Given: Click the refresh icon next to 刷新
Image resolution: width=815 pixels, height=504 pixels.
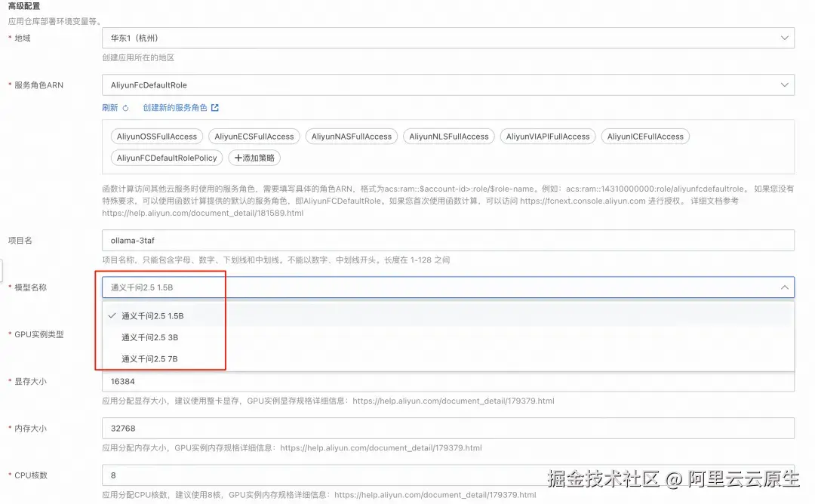Looking at the screenshot, I should point(126,108).
